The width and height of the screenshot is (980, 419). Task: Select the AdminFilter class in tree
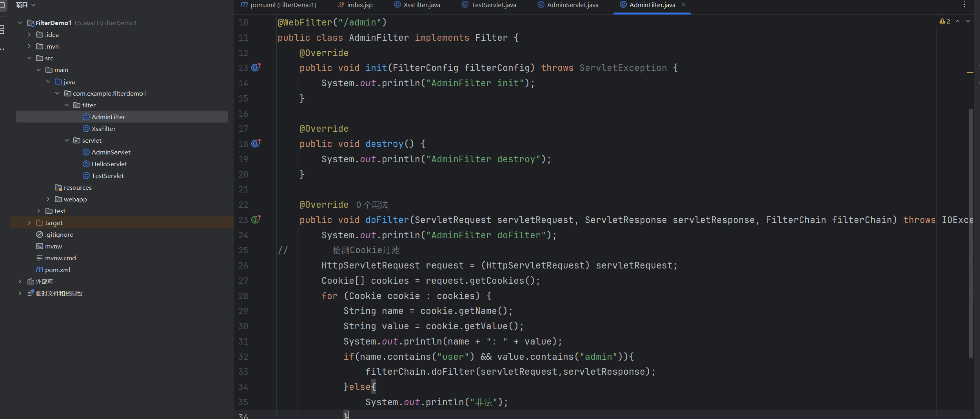[122, 117]
